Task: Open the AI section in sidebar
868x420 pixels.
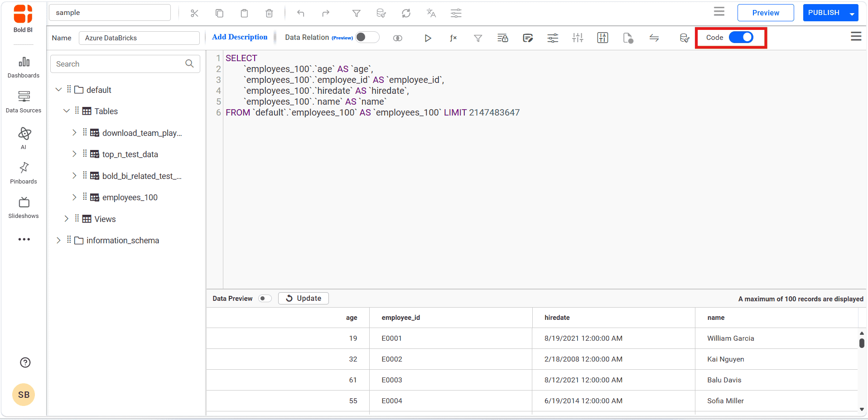Action: tap(24, 138)
